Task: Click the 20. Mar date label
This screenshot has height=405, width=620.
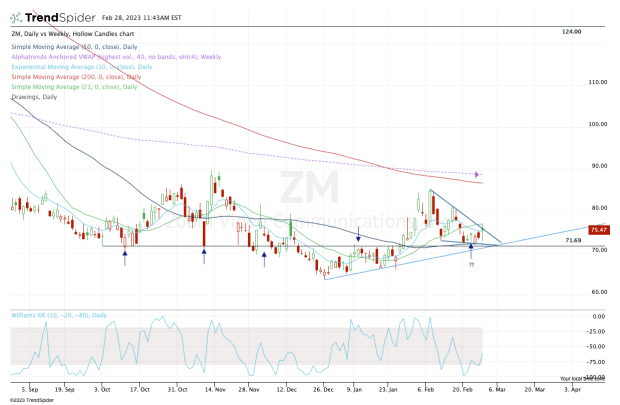Action: pyautogui.click(x=535, y=390)
